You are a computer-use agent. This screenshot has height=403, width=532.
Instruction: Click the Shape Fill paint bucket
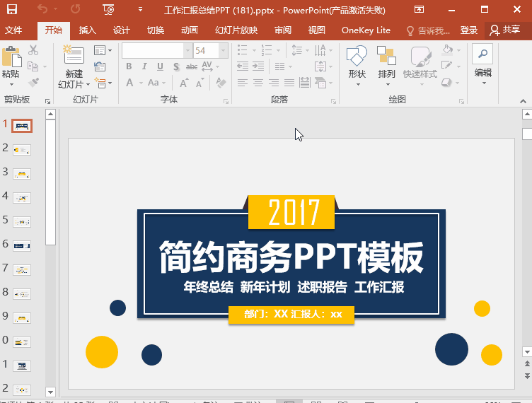pyautogui.click(x=448, y=50)
